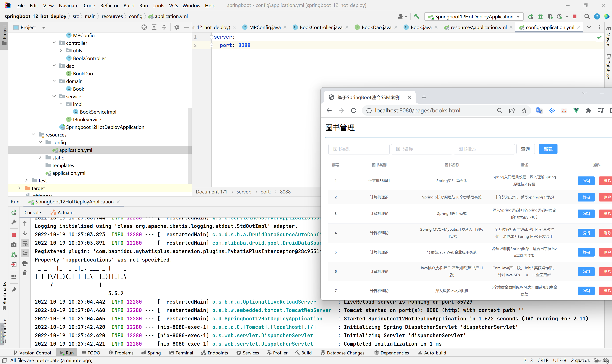Switch to resources\application.yml tab
Viewport: 612px width, 364px height.
479,27
